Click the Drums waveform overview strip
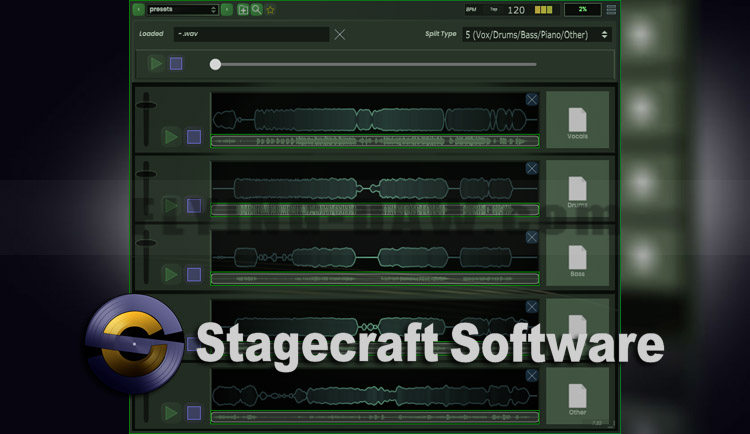 coord(375,210)
